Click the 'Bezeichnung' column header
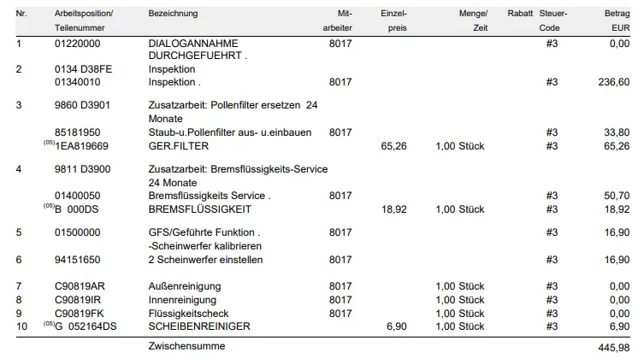This screenshot has width=644, height=358. 173,15
